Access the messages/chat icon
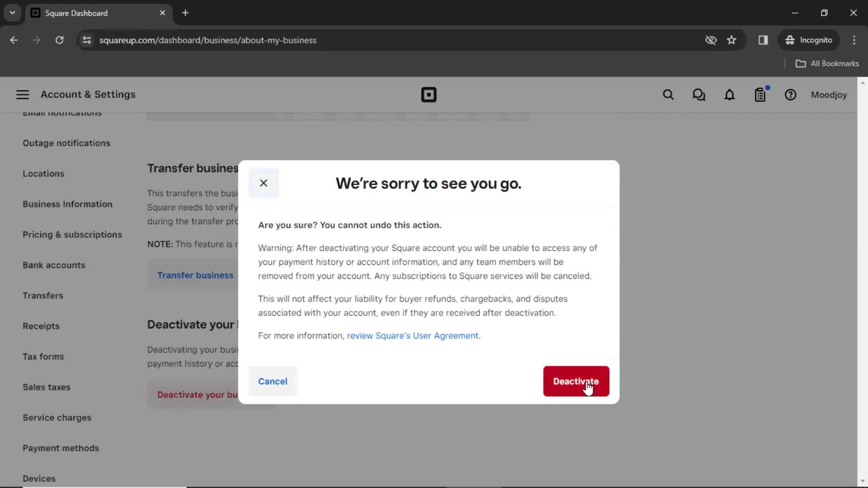The width and height of the screenshot is (868, 488). (x=698, y=94)
